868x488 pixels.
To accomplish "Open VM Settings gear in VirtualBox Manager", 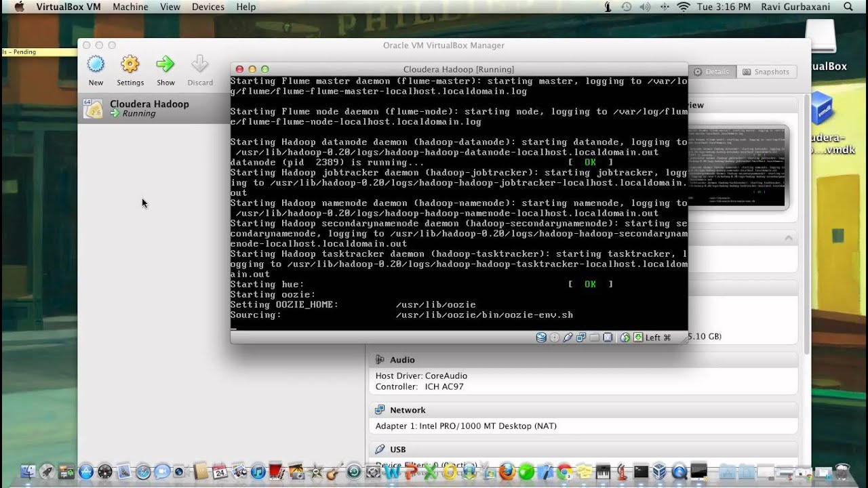I will pos(130,64).
